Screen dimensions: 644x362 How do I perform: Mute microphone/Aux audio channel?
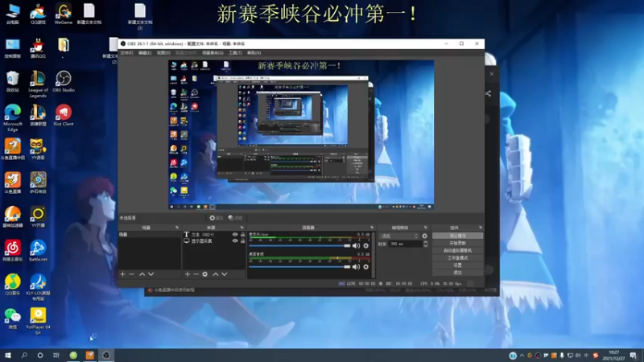tap(356, 246)
